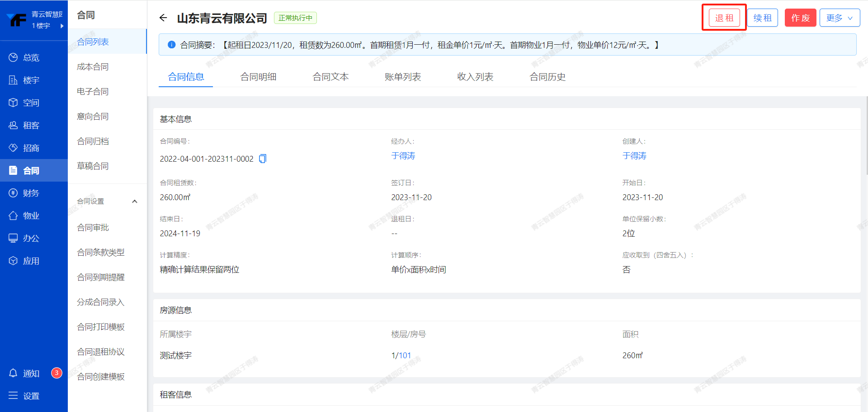Image resolution: width=868 pixels, height=412 pixels.
Task: Switch to the 合同历史 tab
Action: pos(547,77)
